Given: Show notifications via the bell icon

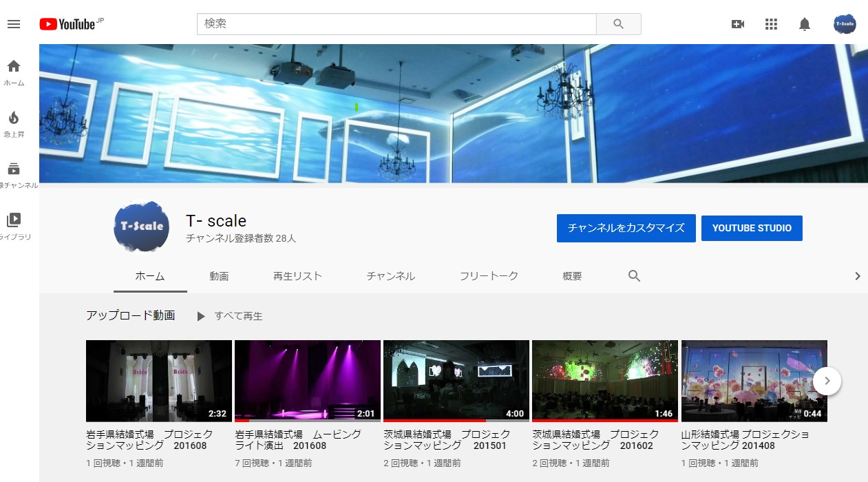Looking at the screenshot, I should pyautogui.click(x=804, y=24).
